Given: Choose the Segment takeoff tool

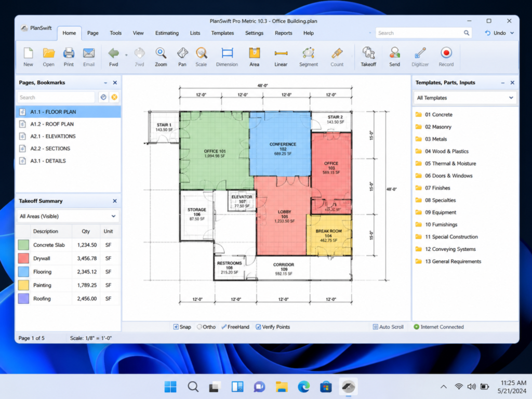Looking at the screenshot, I should (x=309, y=54).
